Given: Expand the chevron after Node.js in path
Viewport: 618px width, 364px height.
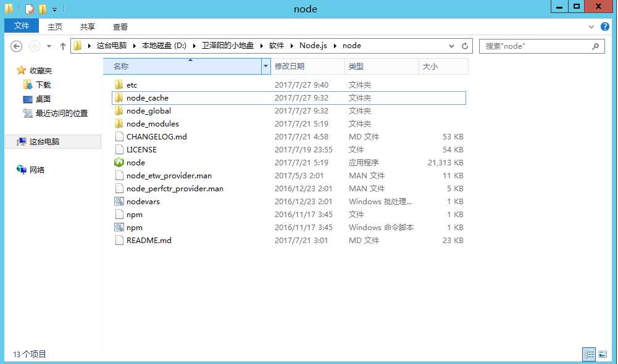Looking at the screenshot, I should [x=335, y=46].
